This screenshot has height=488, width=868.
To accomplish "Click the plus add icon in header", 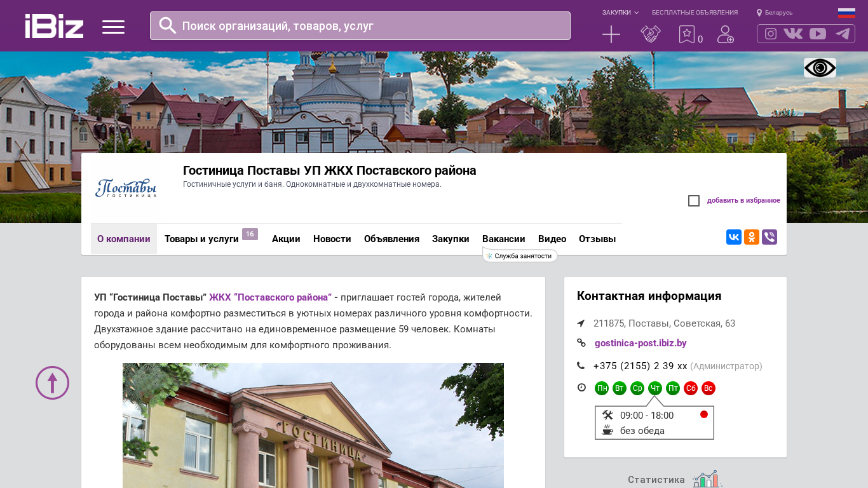I will (x=611, y=34).
